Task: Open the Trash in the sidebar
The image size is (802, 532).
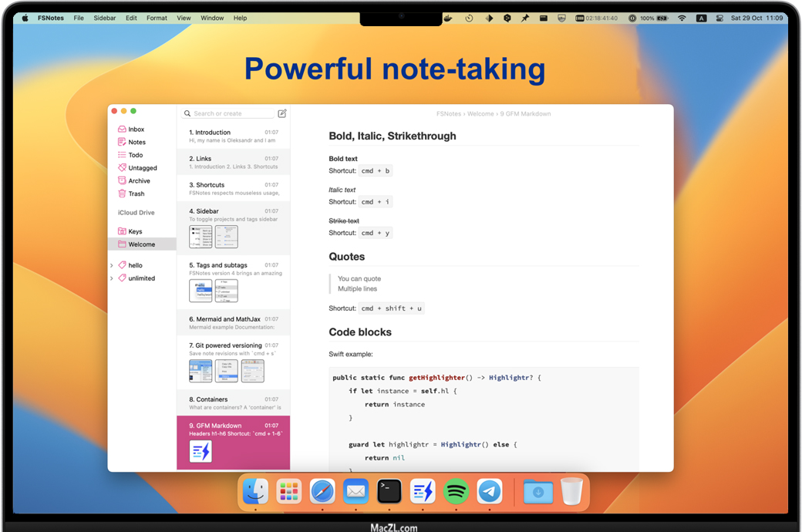Action: [x=136, y=194]
